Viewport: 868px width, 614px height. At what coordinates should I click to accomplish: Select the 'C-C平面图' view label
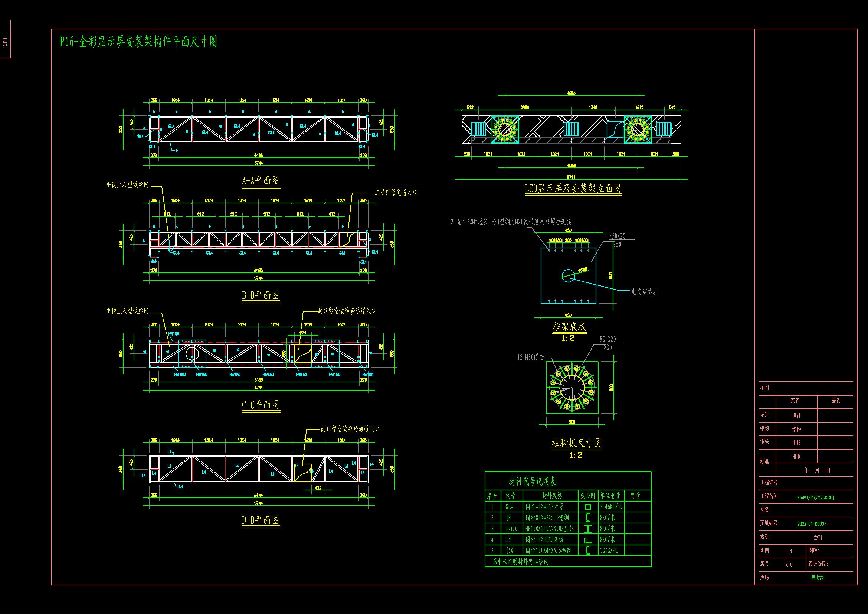tap(261, 405)
